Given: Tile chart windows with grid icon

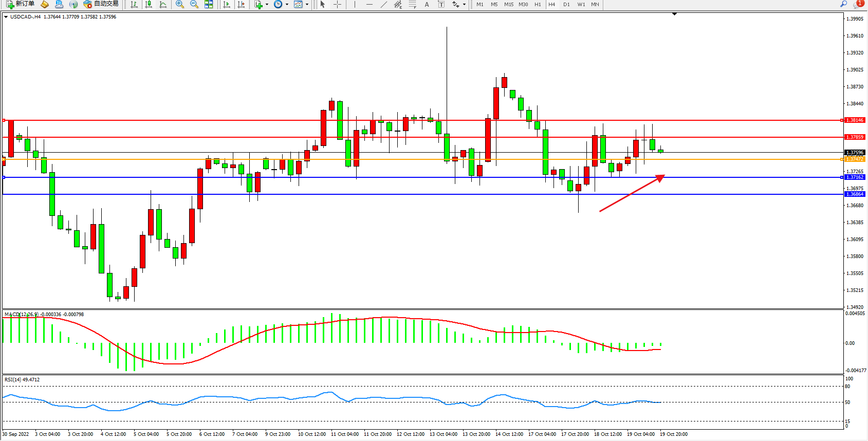Looking at the screenshot, I should click(x=209, y=4).
